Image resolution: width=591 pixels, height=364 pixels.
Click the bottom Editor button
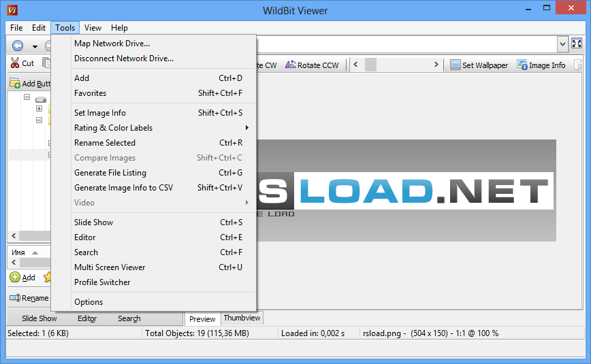pyautogui.click(x=87, y=318)
